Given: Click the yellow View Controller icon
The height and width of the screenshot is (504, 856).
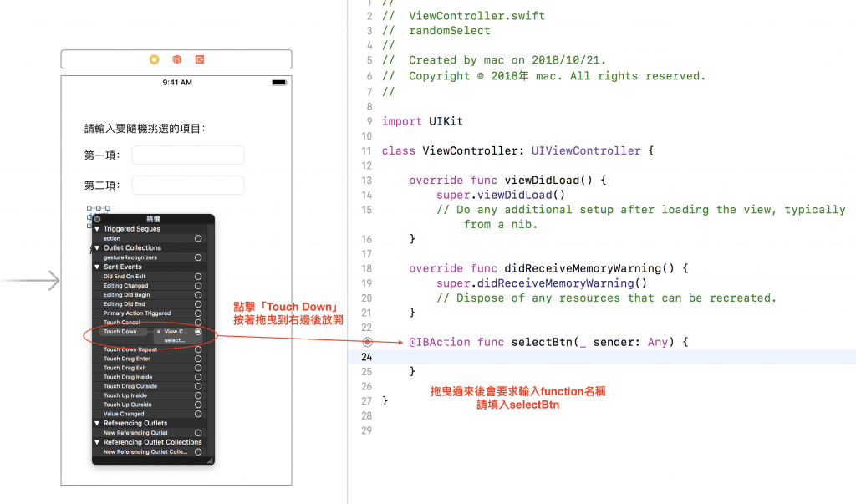Looking at the screenshot, I should coord(155,59).
